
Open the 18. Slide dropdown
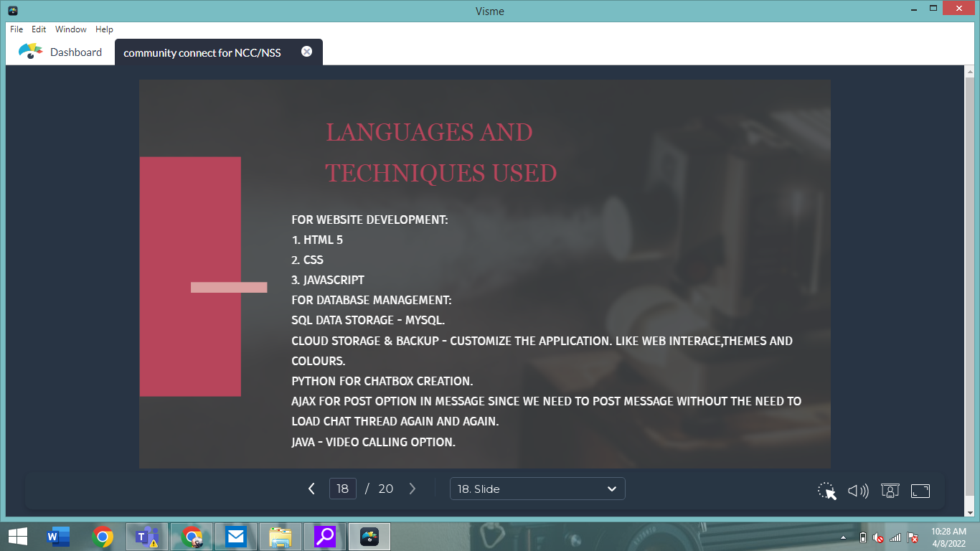point(537,489)
